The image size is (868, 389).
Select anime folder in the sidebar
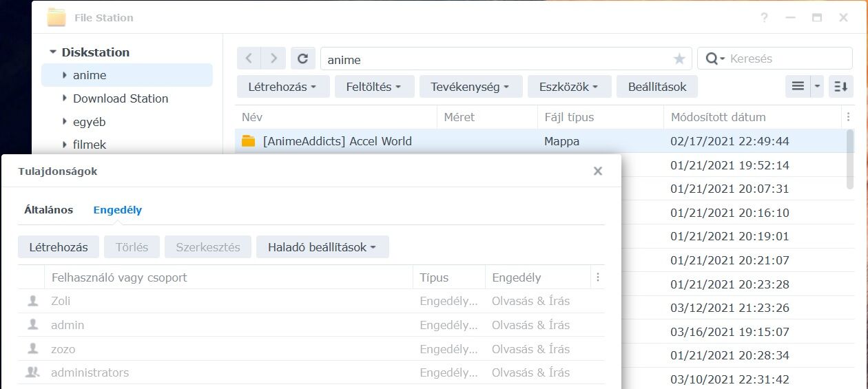127,75
